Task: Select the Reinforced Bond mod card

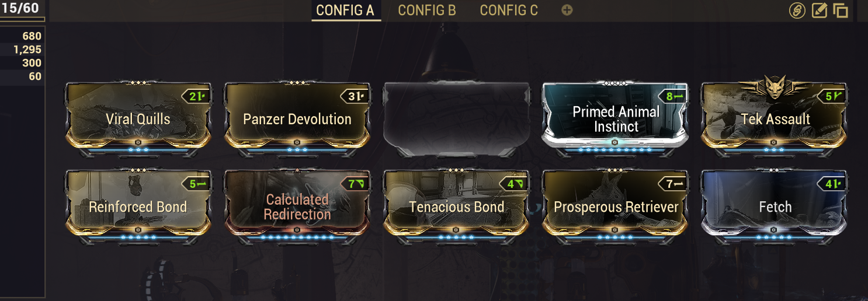Action: point(138,206)
